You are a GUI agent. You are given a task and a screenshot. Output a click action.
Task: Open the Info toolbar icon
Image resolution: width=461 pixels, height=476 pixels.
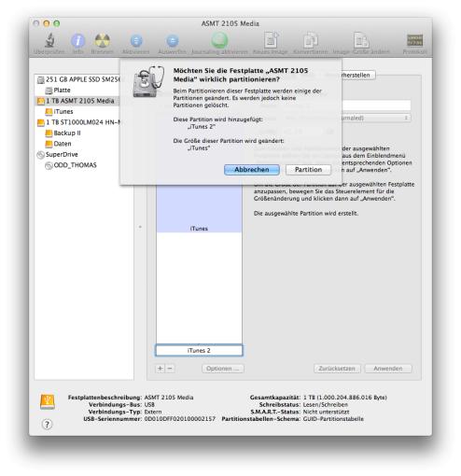[x=77, y=40]
